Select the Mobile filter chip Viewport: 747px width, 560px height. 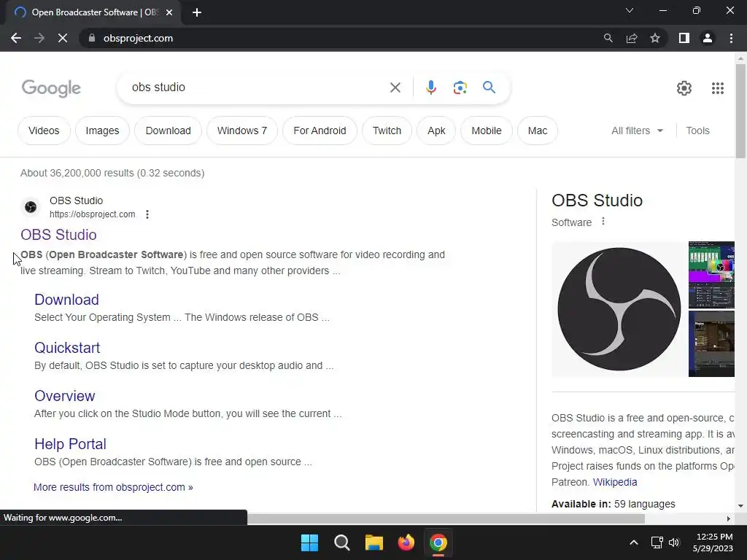487,131
